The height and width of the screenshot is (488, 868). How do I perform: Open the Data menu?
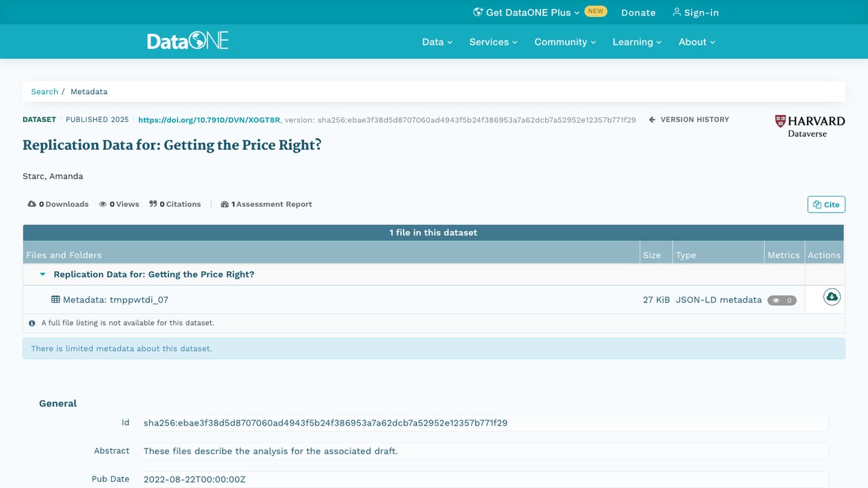(x=437, y=42)
